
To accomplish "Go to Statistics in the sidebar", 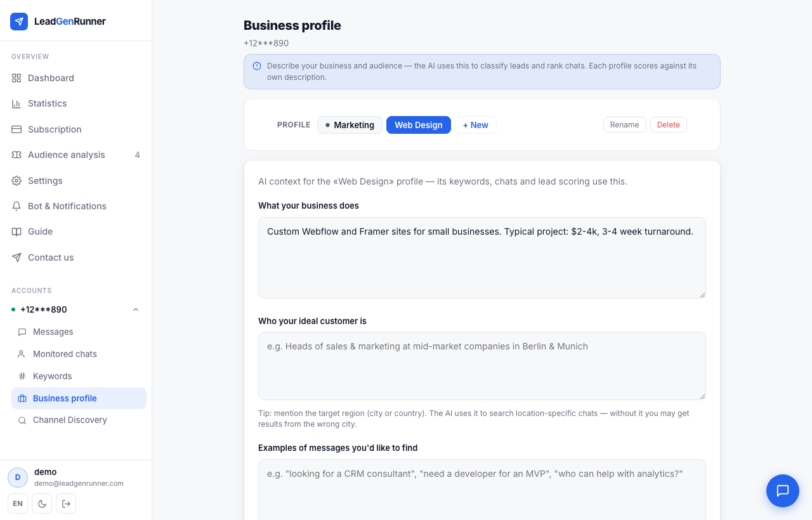I will point(75,103).
